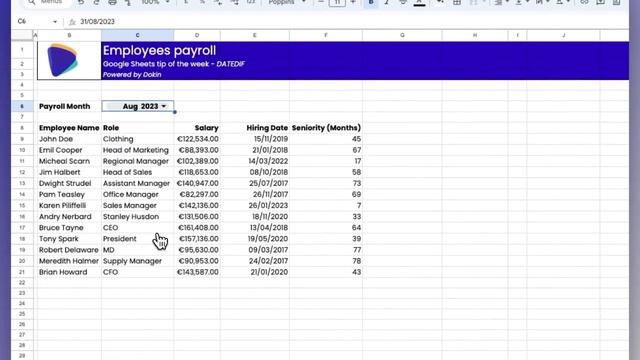Select the company logo image
Screen dimensions: 640x360
point(62,60)
